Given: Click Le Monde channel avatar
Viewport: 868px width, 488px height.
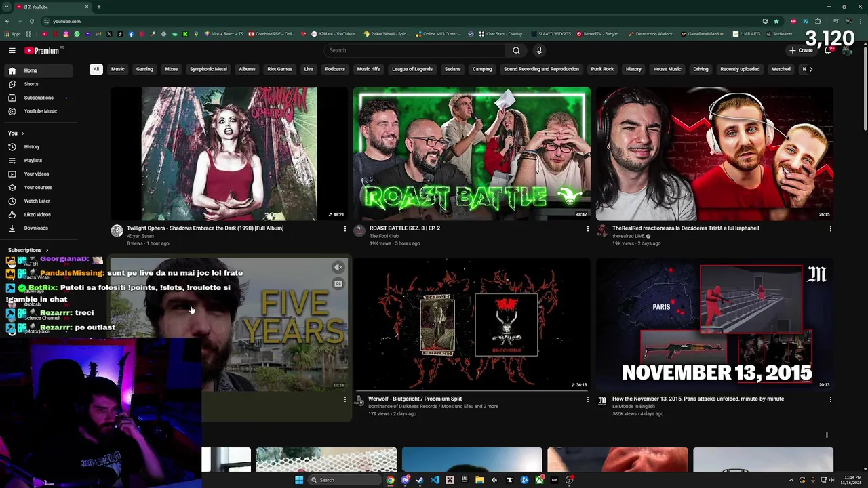Looking at the screenshot, I should point(601,401).
